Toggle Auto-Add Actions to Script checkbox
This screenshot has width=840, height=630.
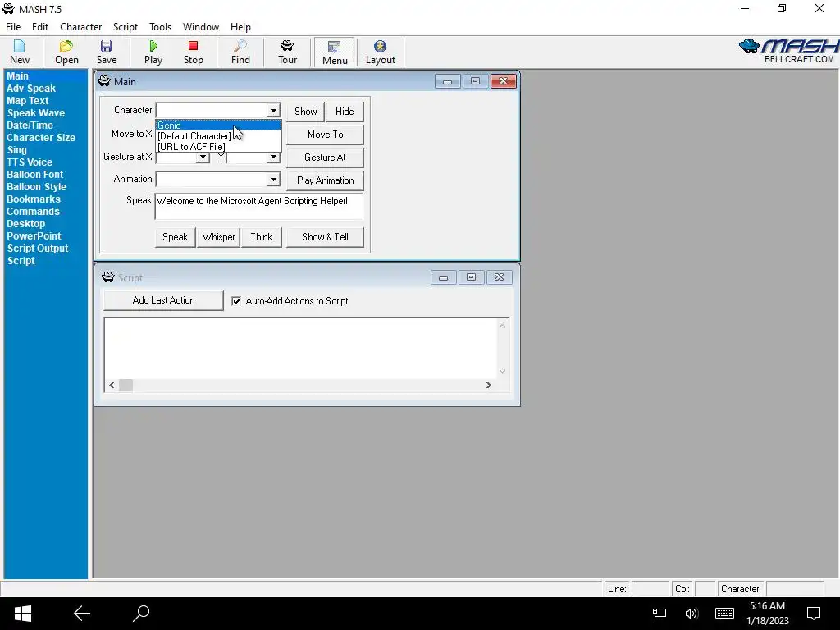(x=236, y=301)
